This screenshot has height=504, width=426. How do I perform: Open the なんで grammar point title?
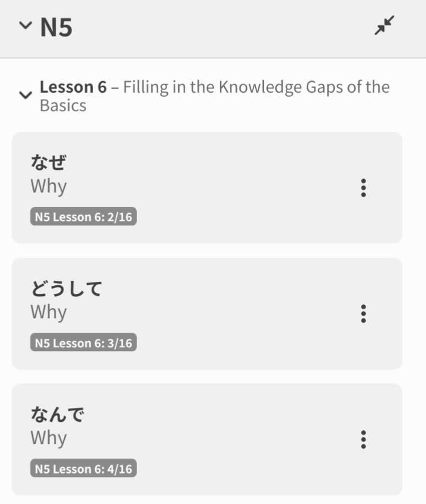pyautogui.click(x=57, y=414)
